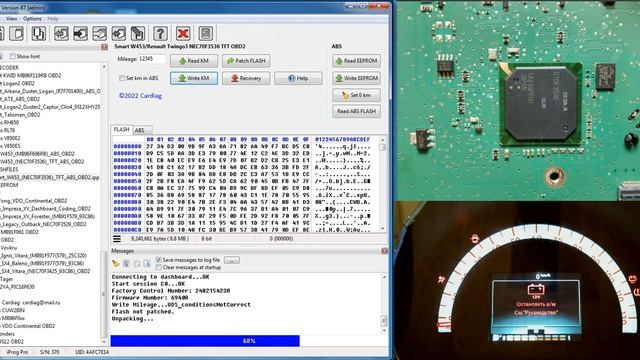Click the gray calculator toolbar icon
Screen dimensions: 640x360
click(206, 33)
